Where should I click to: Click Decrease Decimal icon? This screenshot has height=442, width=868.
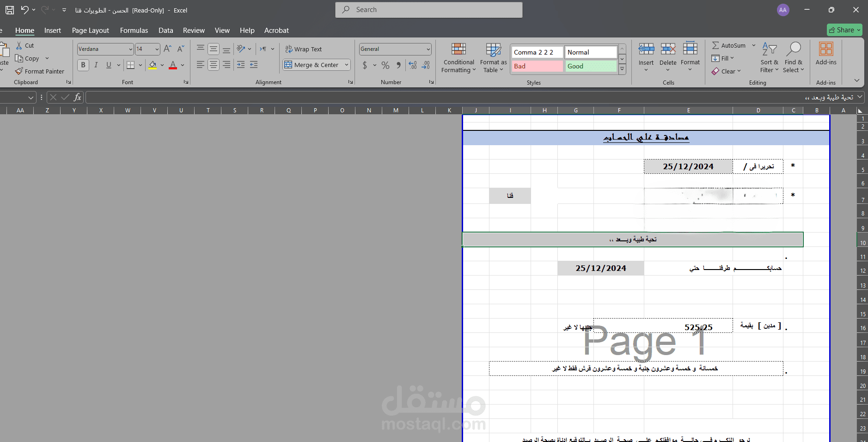coord(426,65)
